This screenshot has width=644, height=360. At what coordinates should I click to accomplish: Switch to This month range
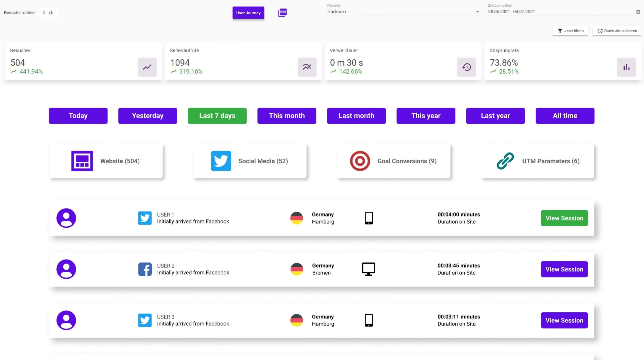click(x=287, y=116)
